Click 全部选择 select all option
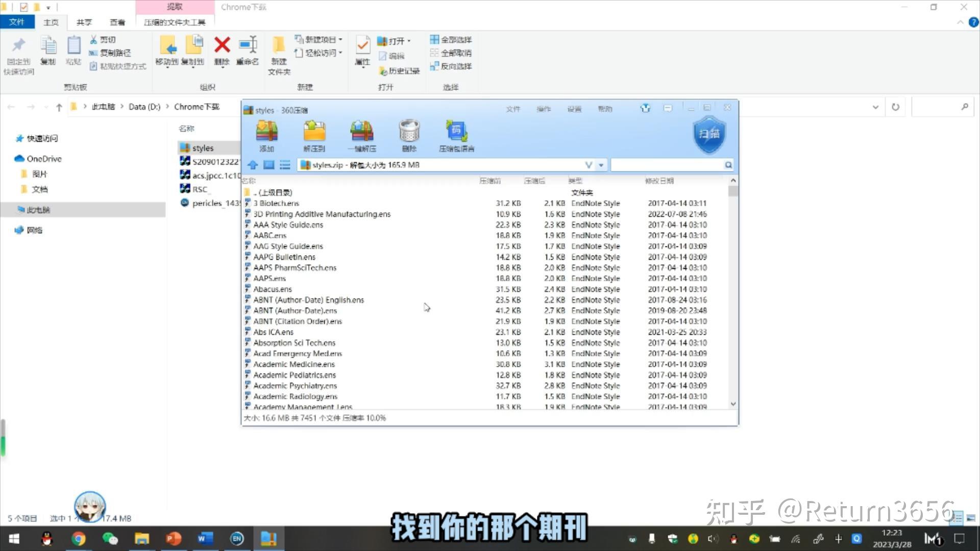 tap(451, 39)
